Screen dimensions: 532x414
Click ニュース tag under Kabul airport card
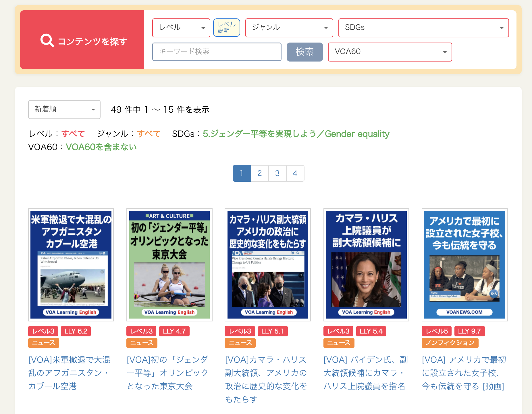pyautogui.click(x=44, y=343)
